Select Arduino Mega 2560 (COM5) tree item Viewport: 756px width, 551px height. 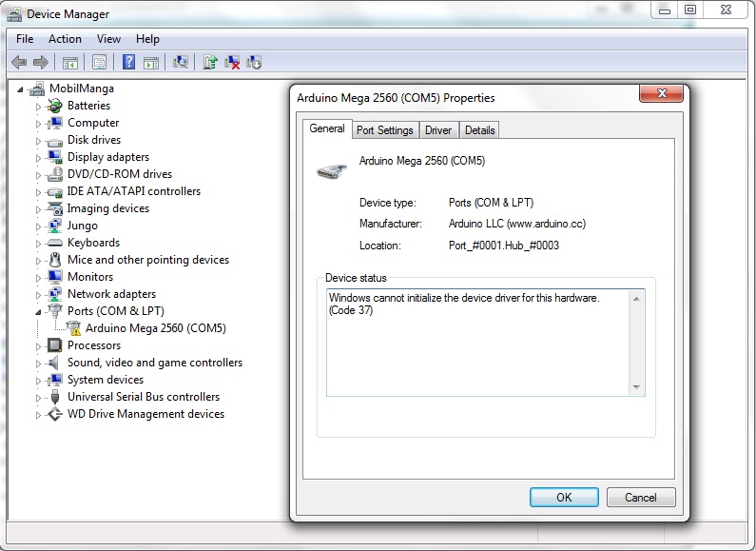(x=156, y=328)
